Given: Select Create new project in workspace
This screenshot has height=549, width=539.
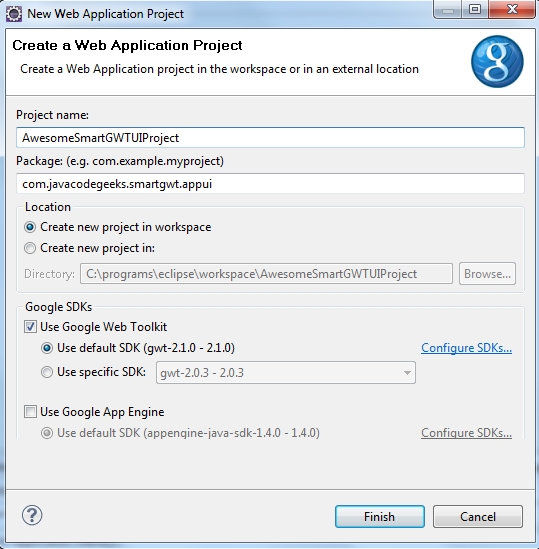Looking at the screenshot, I should click(x=30, y=227).
